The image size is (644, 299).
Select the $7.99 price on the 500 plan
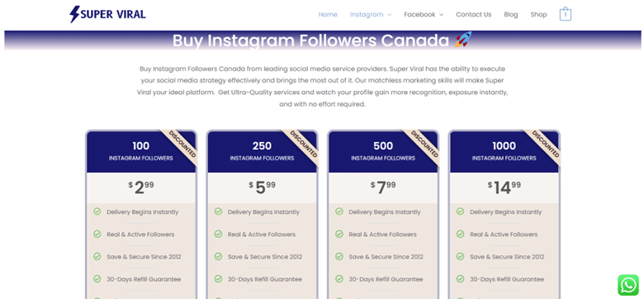pyautogui.click(x=383, y=187)
